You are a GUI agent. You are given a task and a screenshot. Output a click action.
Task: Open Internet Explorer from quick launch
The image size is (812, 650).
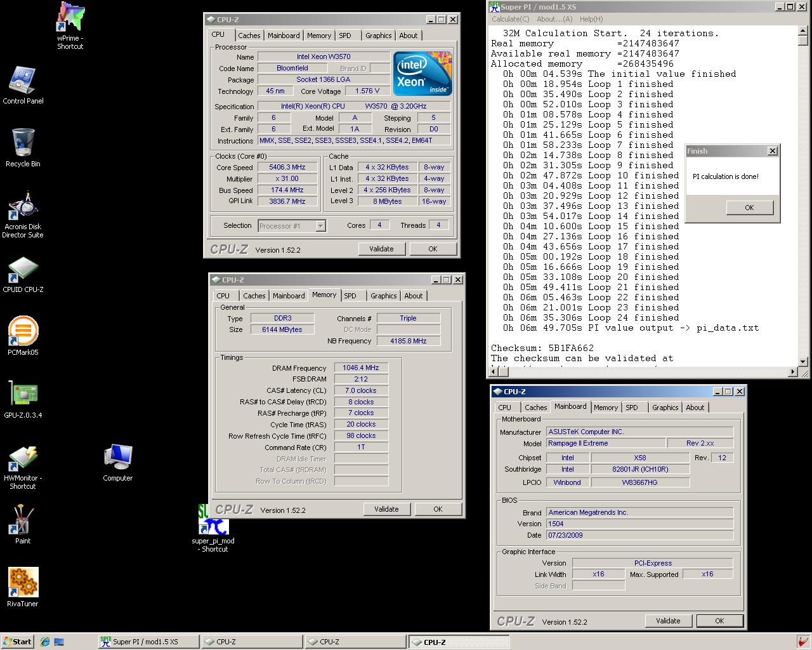coord(45,642)
